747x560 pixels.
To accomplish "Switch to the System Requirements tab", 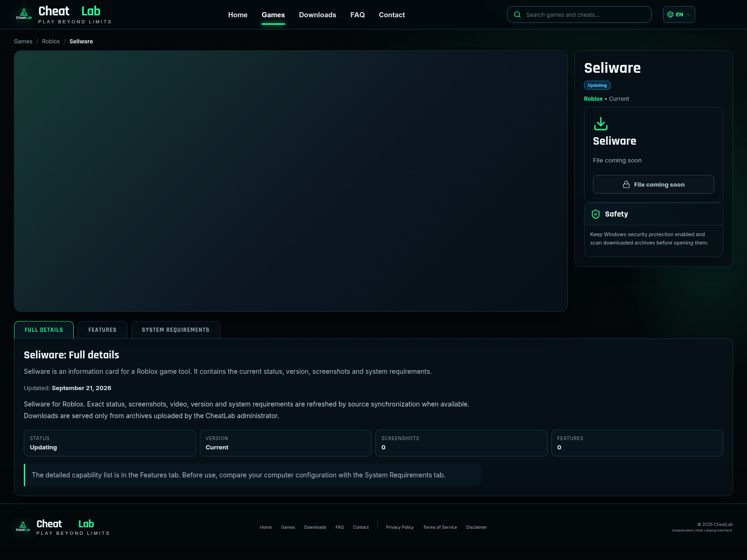I will pyautogui.click(x=176, y=330).
